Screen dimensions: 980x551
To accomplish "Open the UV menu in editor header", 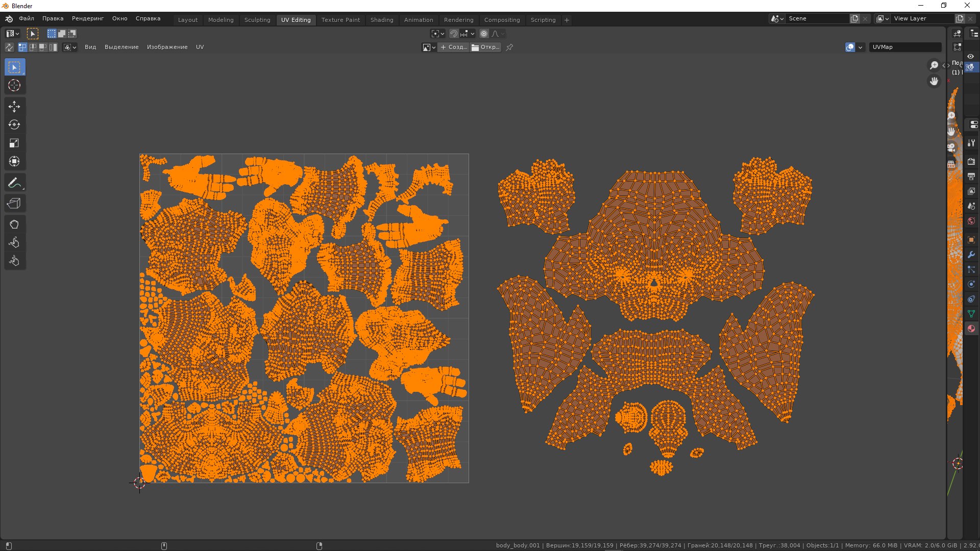I will (x=200, y=47).
